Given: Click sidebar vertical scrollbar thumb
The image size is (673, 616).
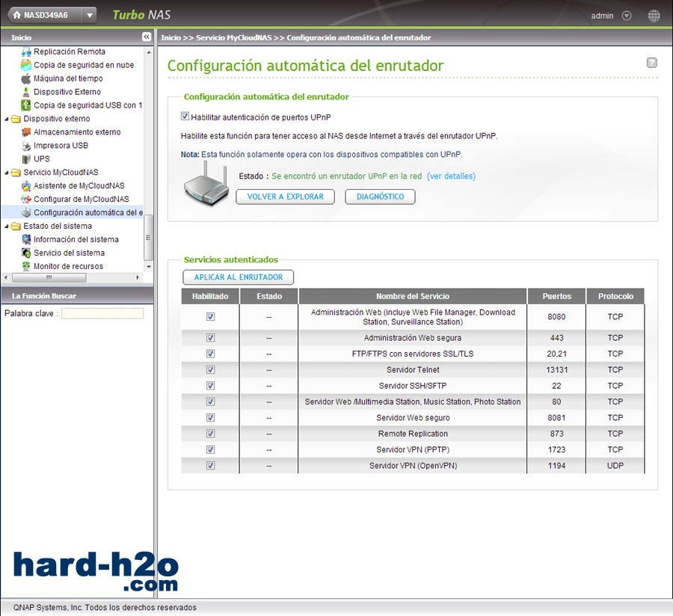Looking at the screenshot, I should point(149,238).
